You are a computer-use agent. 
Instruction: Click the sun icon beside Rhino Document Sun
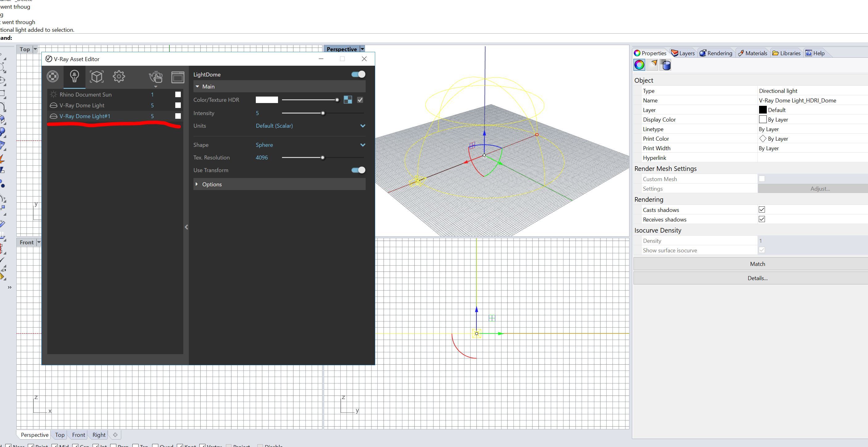(53, 94)
